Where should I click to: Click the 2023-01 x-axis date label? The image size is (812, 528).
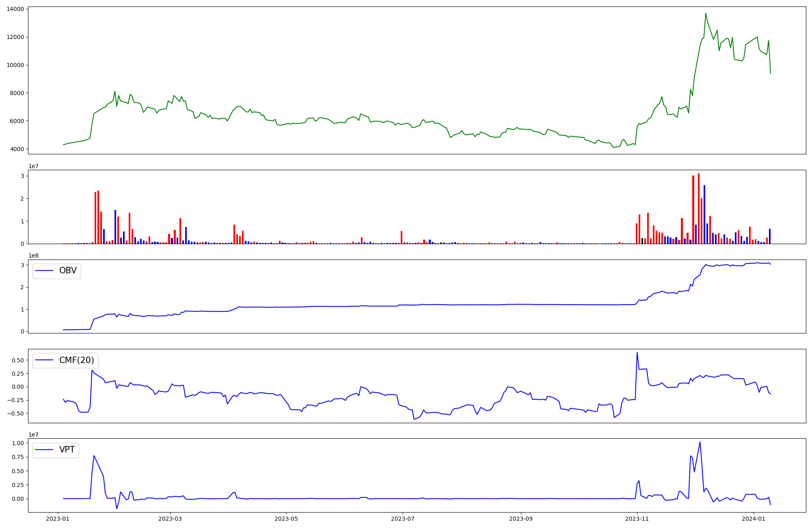click(58, 519)
